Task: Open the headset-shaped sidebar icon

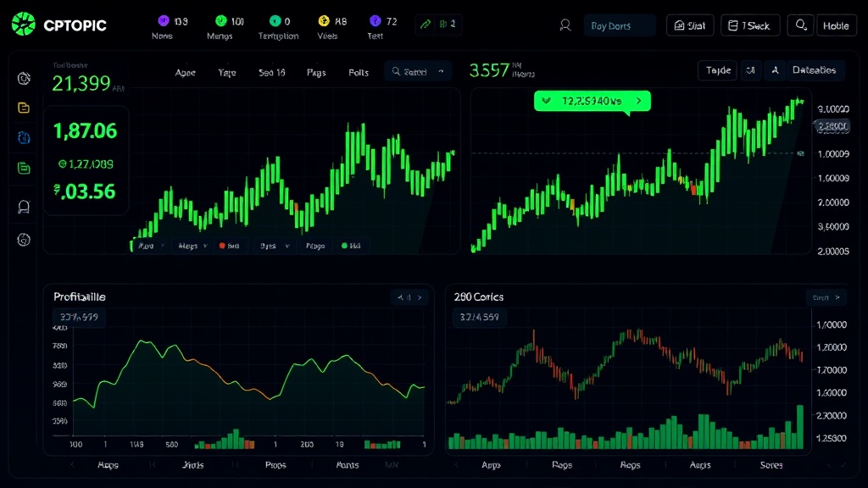Action: tap(24, 207)
